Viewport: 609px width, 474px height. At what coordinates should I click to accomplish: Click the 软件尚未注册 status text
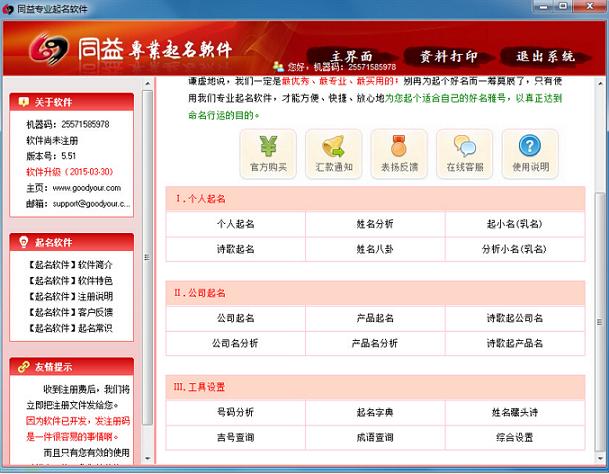pos(52,140)
